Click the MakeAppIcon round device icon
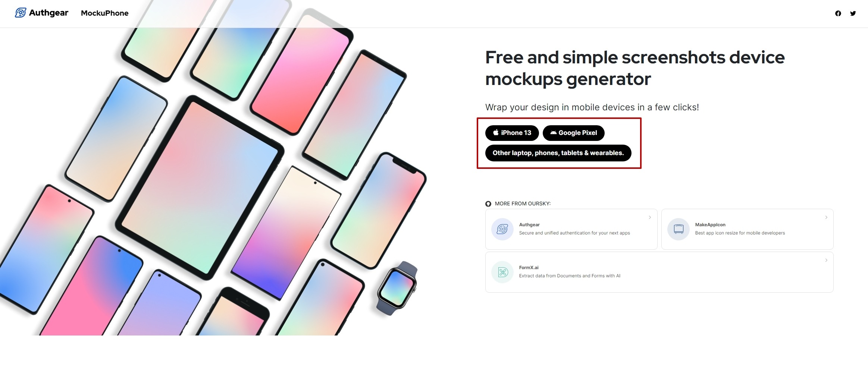Viewport: 868px width, 375px height. coord(679,229)
